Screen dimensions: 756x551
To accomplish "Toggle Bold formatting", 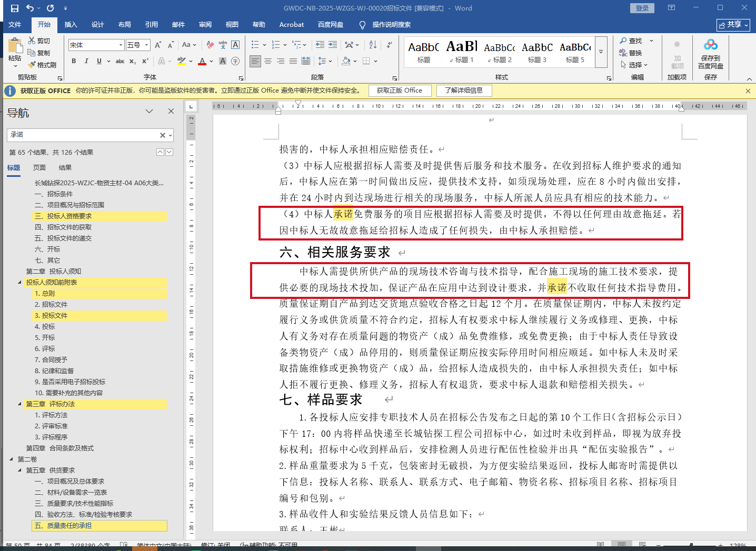I will [x=74, y=61].
